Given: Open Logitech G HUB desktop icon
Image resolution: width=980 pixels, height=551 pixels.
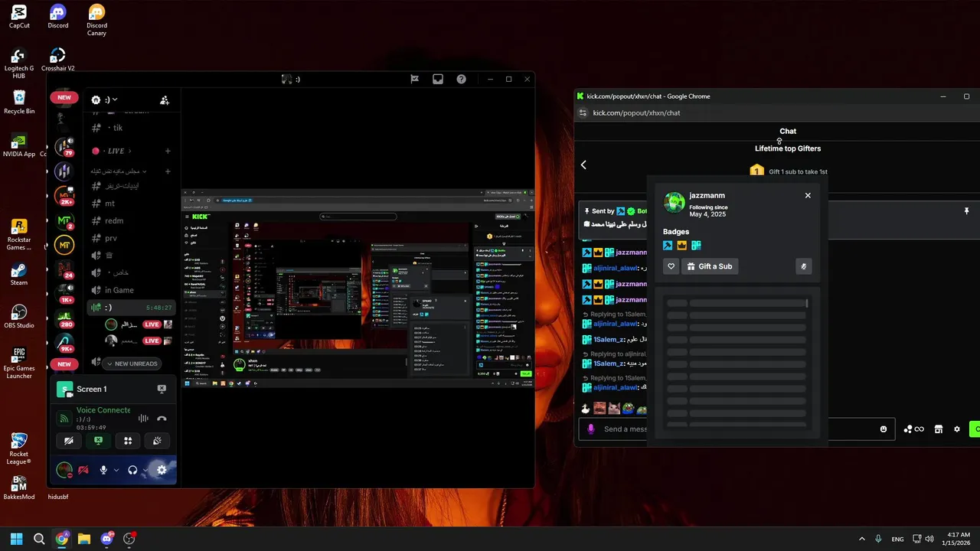Looking at the screenshot, I should tap(19, 64).
